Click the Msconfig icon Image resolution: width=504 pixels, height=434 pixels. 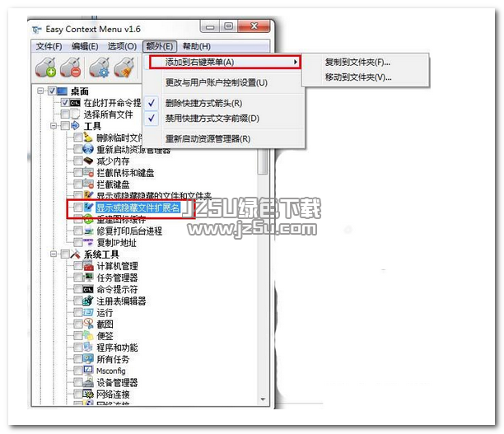point(88,371)
